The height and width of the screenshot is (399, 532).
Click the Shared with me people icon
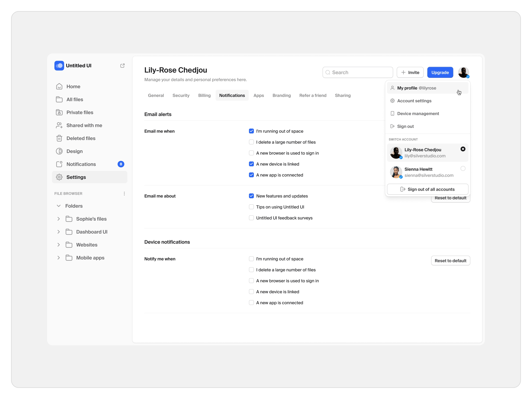tap(59, 125)
